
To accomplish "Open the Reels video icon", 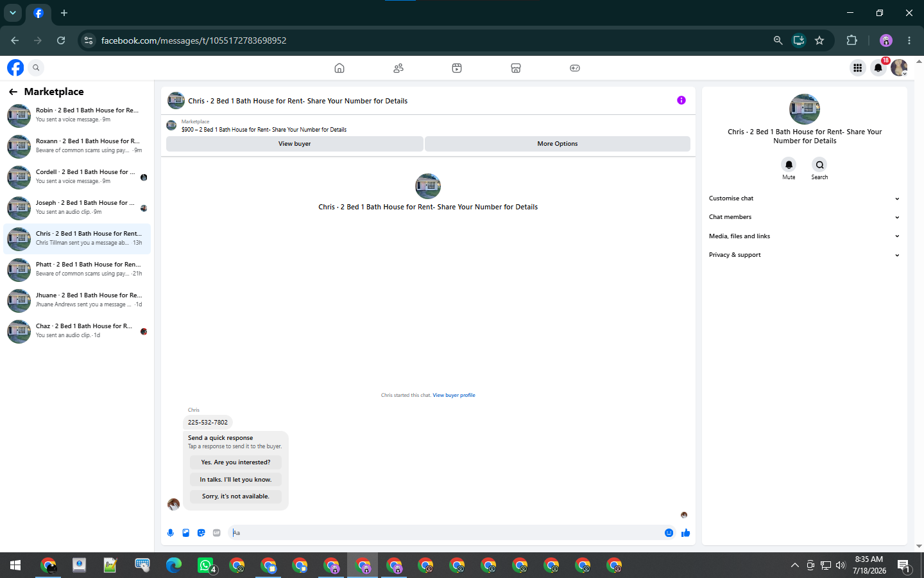I will click(x=457, y=68).
